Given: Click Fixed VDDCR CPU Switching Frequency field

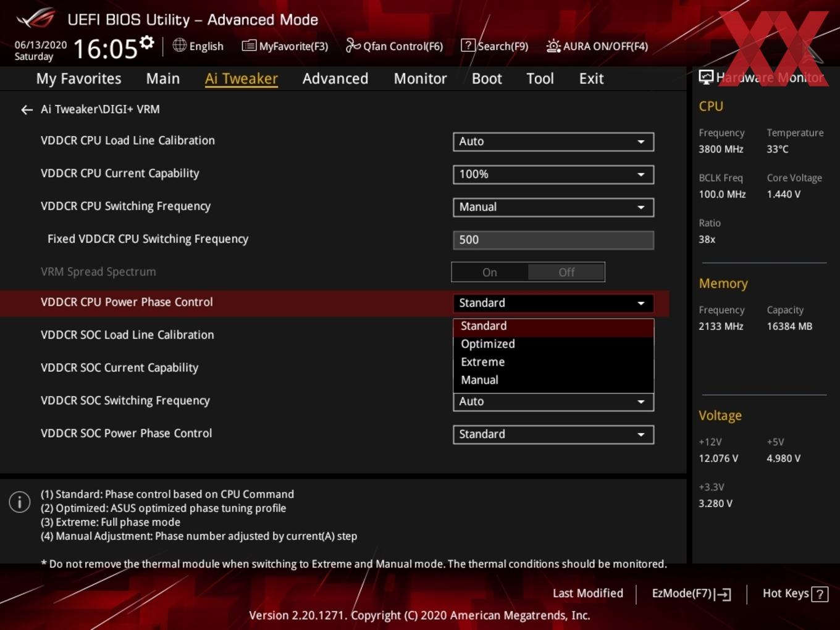Looking at the screenshot, I should click(x=553, y=240).
